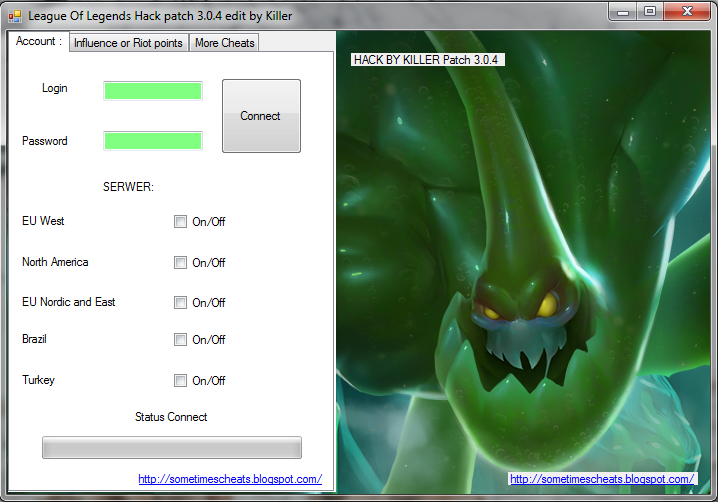Click the EU West server label
The image size is (718, 502).
[43, 221]
